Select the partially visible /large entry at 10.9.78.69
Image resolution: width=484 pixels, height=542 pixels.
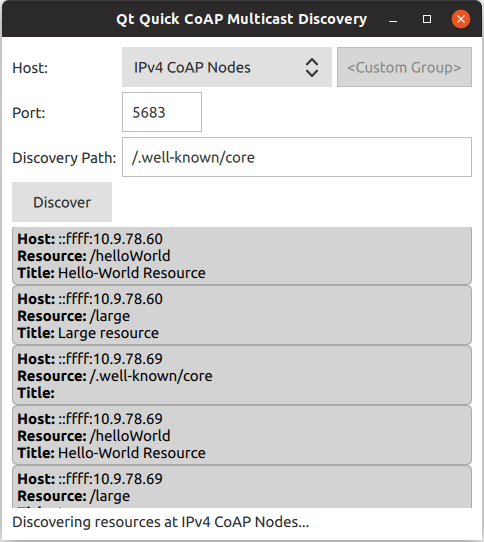(x=242, y=487)
